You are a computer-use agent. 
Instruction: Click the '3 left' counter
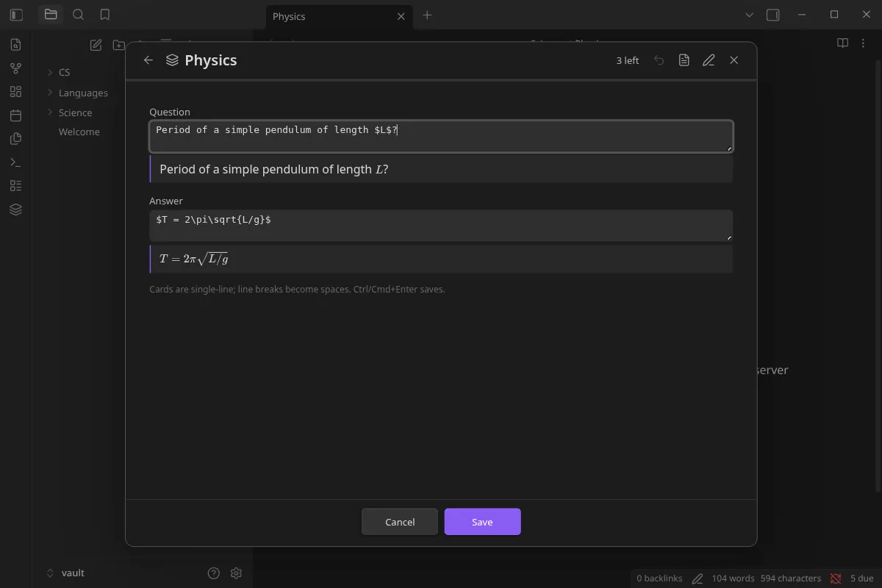point(628,60)
